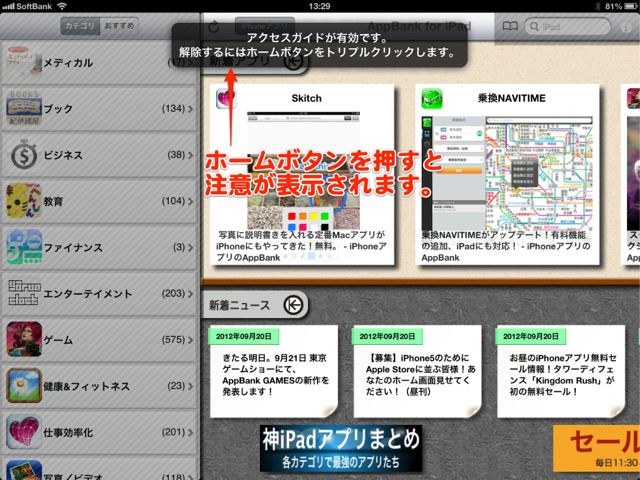Collapse the 新着ニュース section arrow
This screenshot has height=480, width=640.
click(x=293, y=304)
